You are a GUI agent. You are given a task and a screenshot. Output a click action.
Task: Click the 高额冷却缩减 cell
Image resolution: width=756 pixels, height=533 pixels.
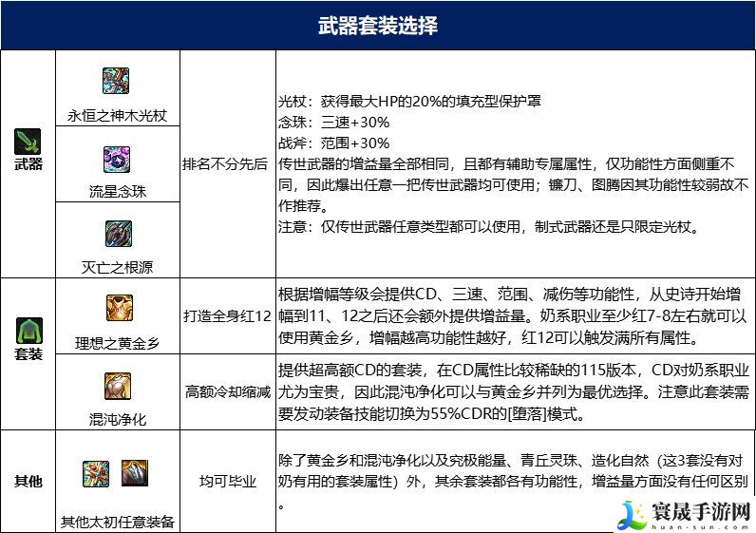click(x=228, y=392)
